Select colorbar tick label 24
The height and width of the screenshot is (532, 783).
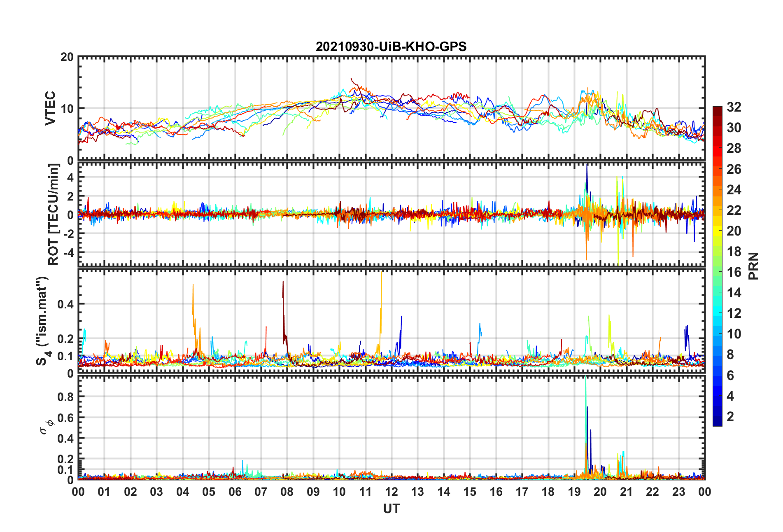coord(734,190)
